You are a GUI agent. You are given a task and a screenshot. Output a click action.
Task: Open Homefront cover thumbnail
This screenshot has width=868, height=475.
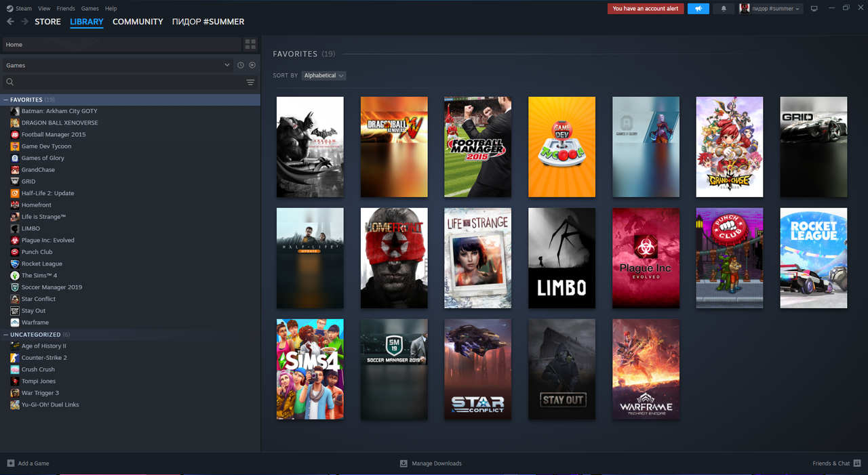pos(394,258)
